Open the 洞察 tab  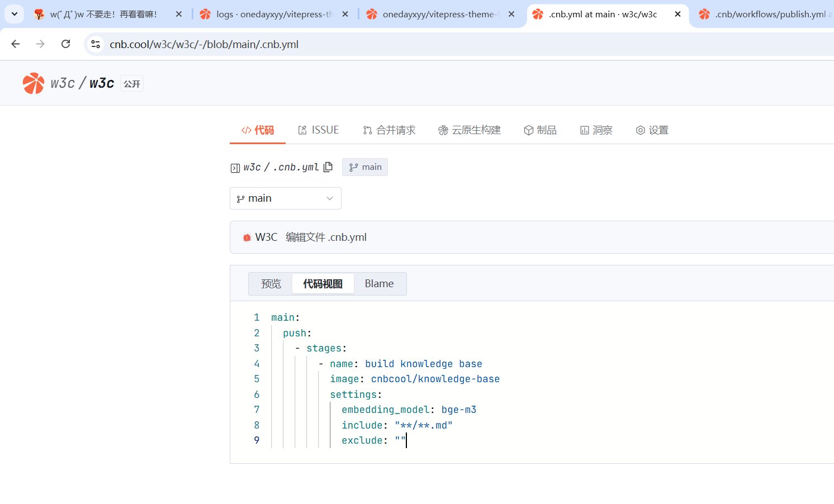pos(596,130)
